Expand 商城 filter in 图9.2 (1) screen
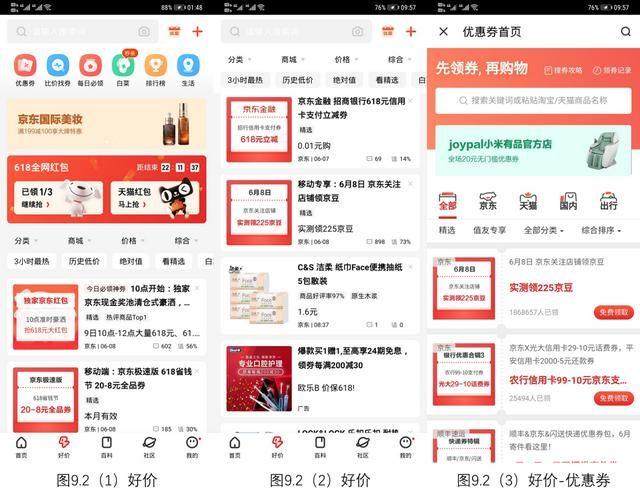The height and width of the screenshot is (498, 640). point(79,241)
